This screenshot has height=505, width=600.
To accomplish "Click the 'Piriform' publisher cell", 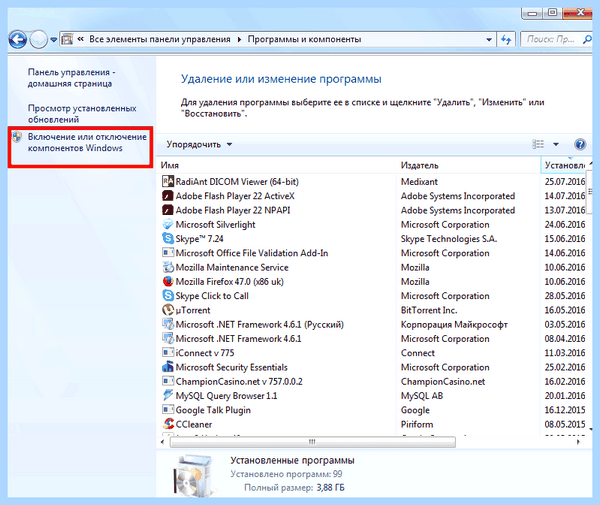I will coord(417,424).
